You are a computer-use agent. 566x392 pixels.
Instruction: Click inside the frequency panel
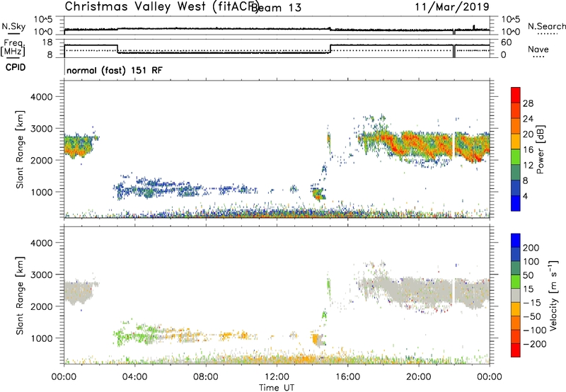pyautogui.click(x=277, y=48)
